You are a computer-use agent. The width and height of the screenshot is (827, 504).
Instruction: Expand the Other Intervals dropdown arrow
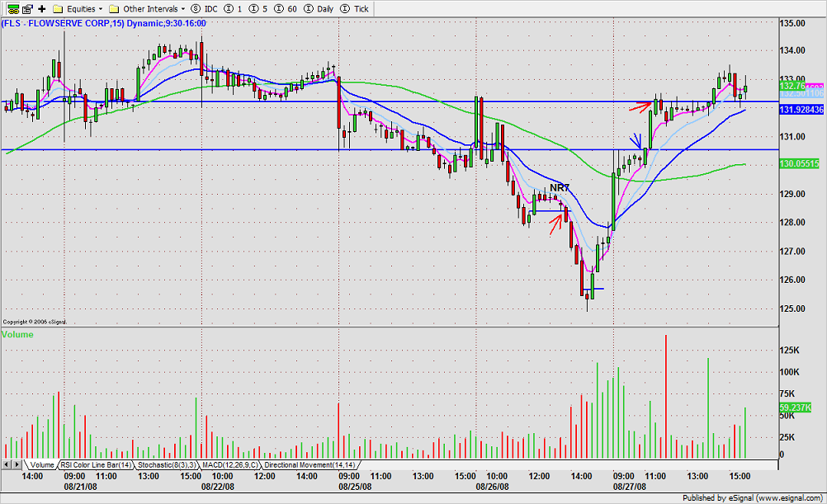[x=183, y=9]
